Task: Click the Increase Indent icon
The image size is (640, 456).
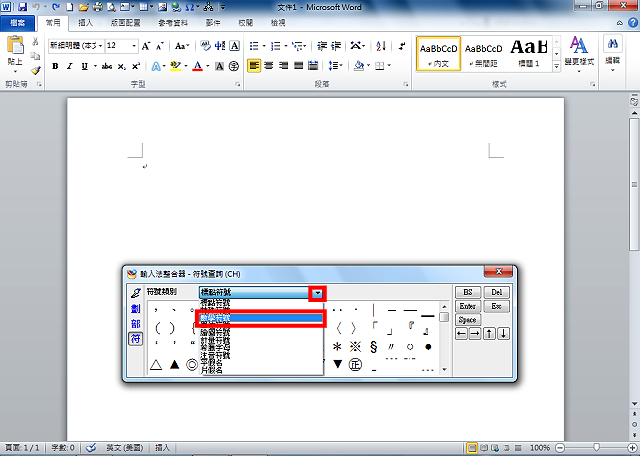Action: click(x=336, y=46)
